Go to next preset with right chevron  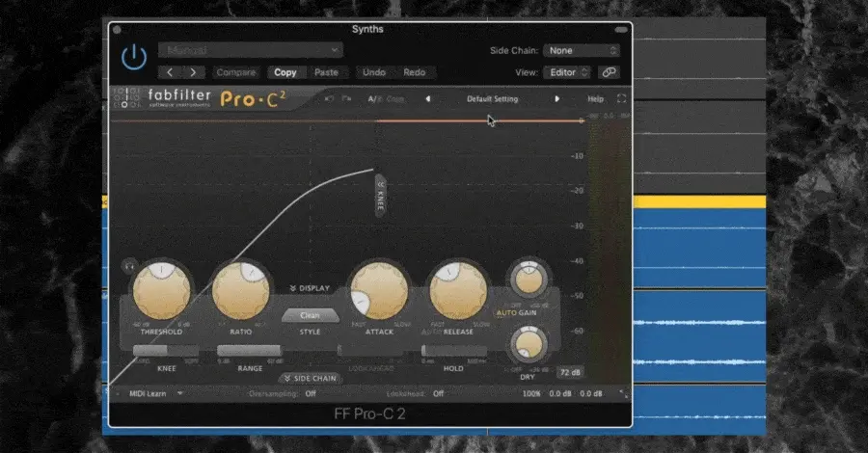coord(193,72)
